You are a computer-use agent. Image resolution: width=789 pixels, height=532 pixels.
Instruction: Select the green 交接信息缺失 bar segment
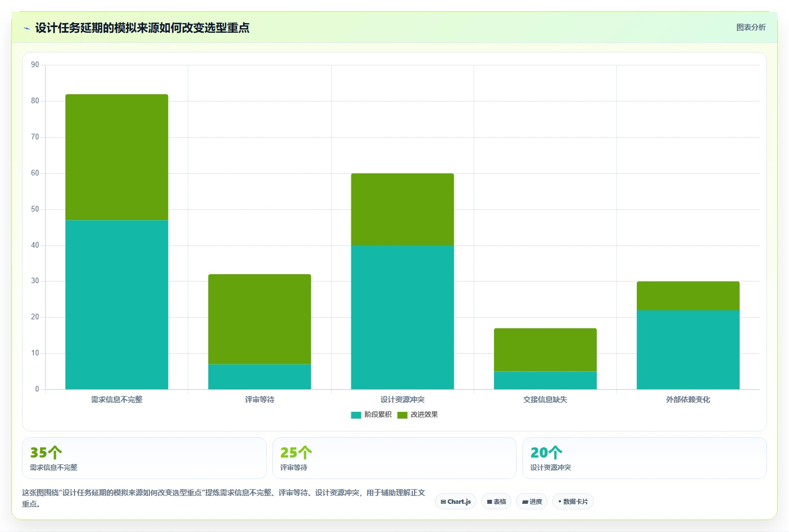click(x=545, y=350)
